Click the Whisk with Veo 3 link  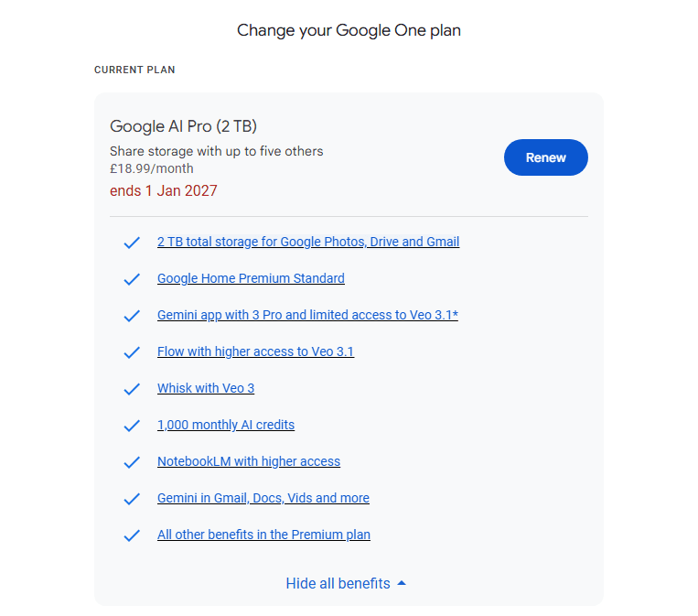point(206,388)
